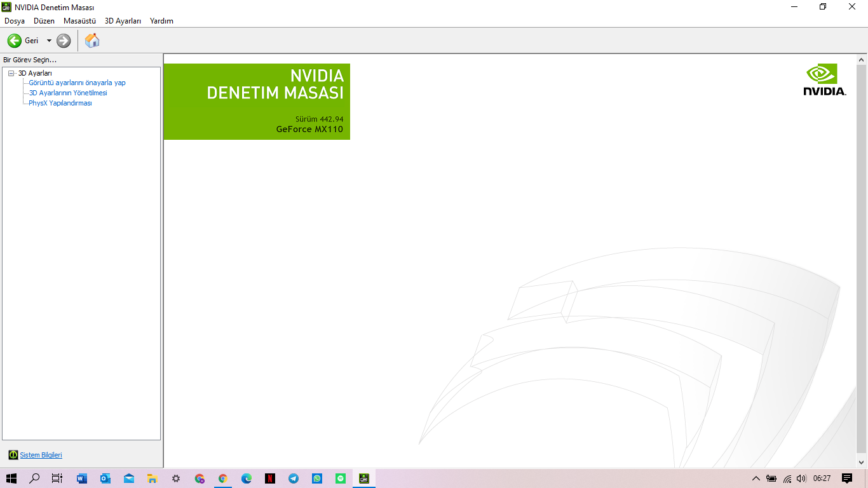The height and width of the screenshot is (488, 868).
Task: Open the 3D Ayarları menu
Action: tap(123, 21)
